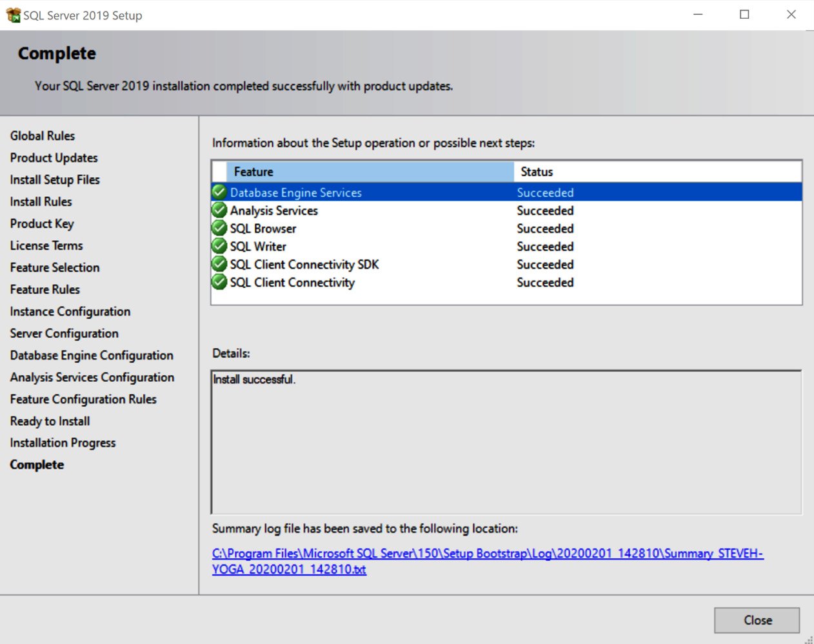Click the Feature Selection step
Viewport: 814px width, 644px height.
pos(55,267)
